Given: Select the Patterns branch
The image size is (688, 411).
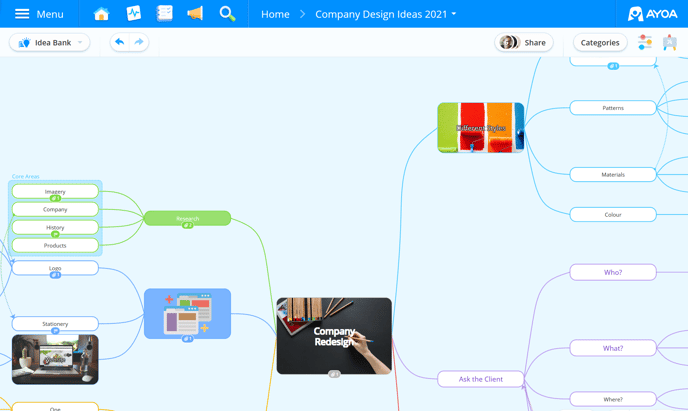Looking at the screenshot, I should pyautogui.click(x=613, y=108).
